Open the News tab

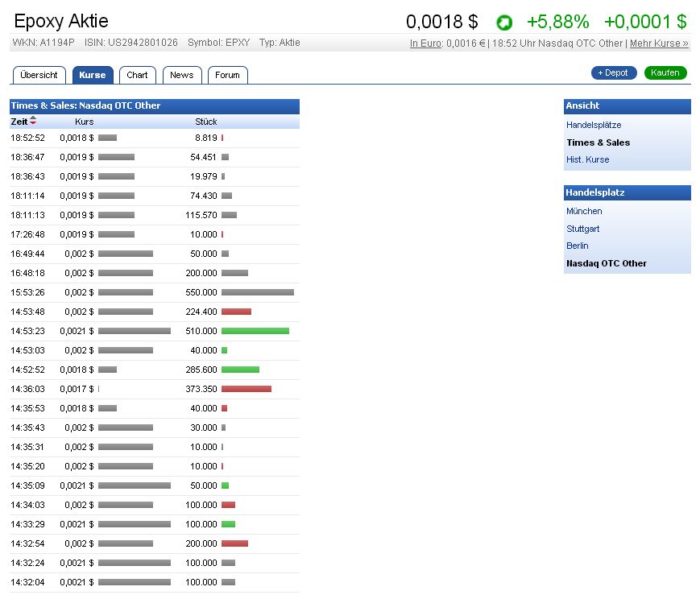tap(181, 75)
